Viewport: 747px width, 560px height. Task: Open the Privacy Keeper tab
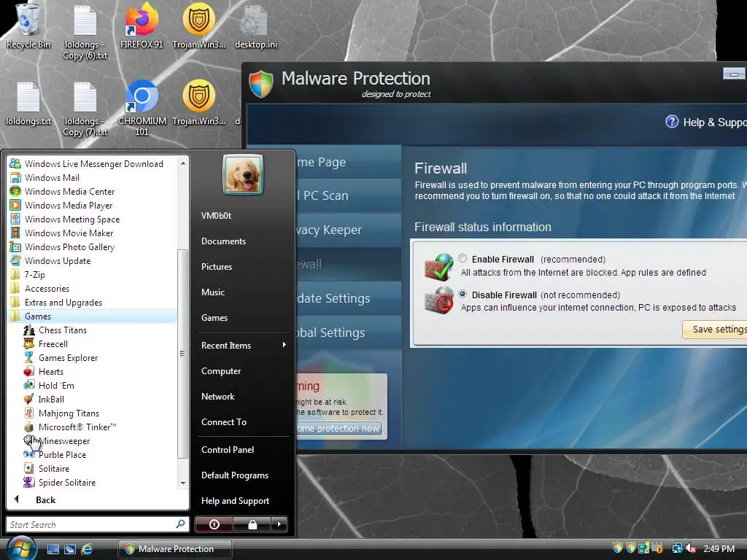(x=348, y=230)
